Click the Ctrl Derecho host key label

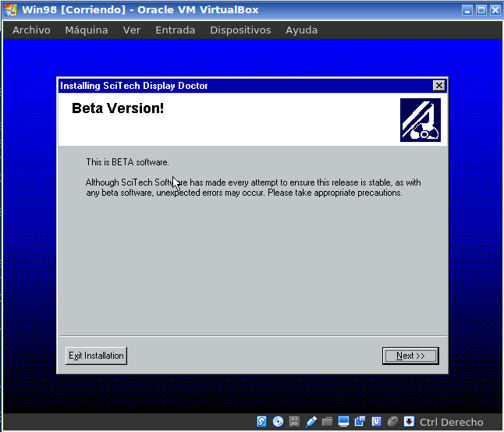pyautogui.click(x=451, y=422)
